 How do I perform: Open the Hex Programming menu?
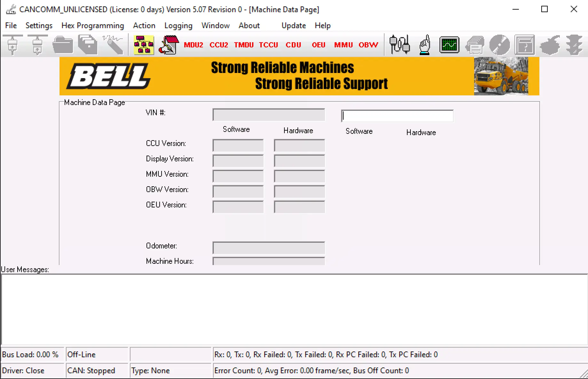(92, 25)
